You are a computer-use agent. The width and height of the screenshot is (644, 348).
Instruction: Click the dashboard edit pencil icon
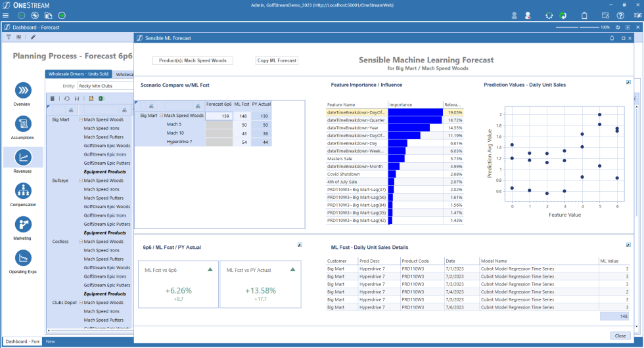33,37
